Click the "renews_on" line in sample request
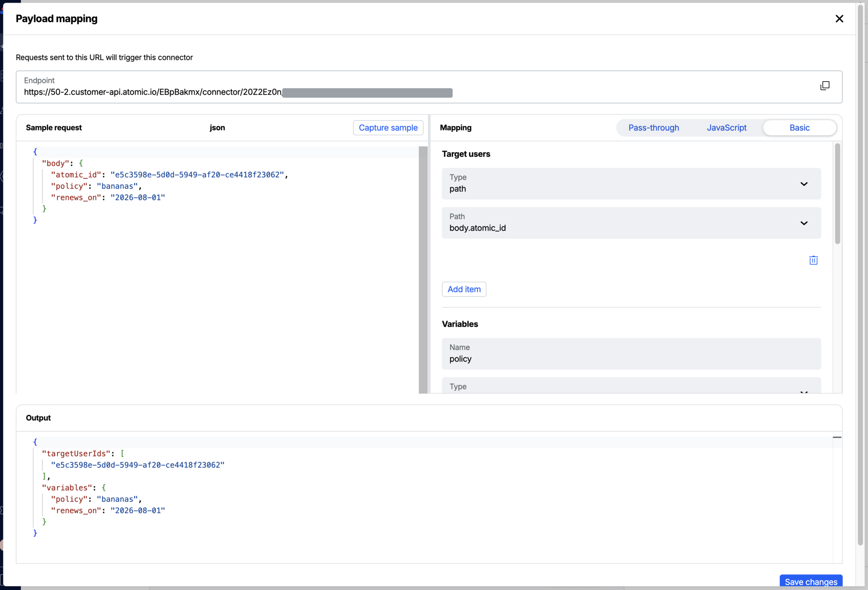The height and width of the screenshot is (590, 868). coord(108,197)
